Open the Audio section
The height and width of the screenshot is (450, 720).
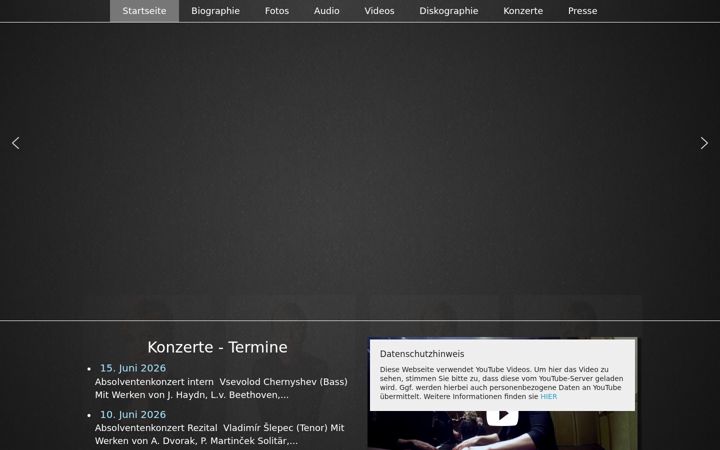point(326,11)
